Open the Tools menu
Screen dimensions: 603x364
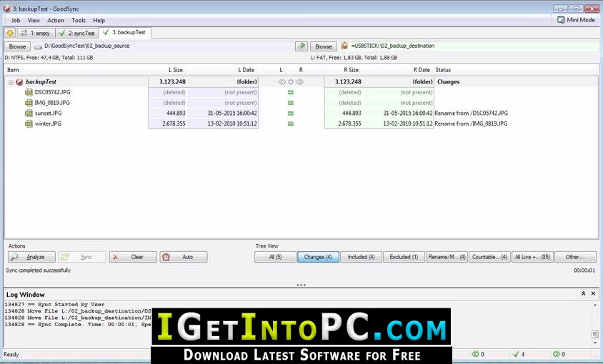[x=79, y=21]
